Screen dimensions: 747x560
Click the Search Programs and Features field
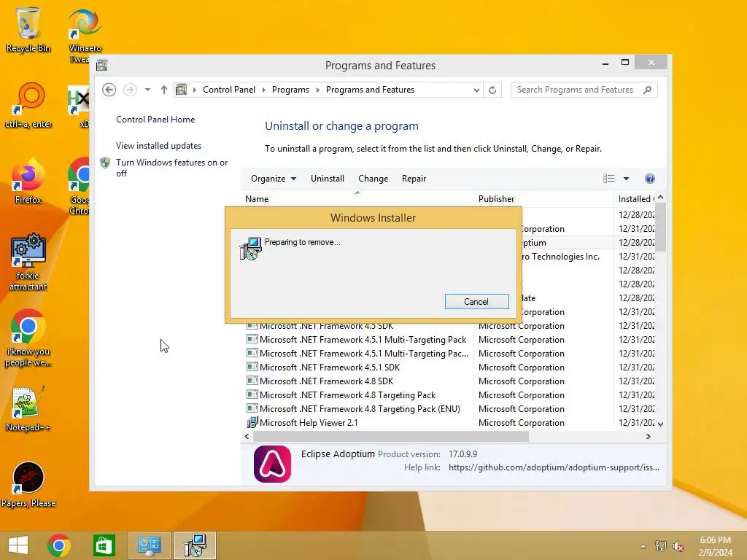[584, 90]
